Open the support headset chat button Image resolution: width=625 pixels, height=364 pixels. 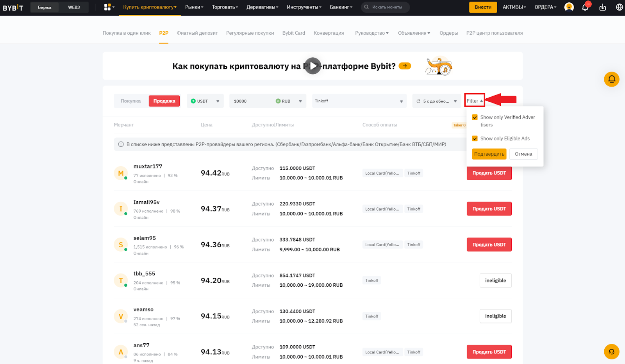[612, 352]
